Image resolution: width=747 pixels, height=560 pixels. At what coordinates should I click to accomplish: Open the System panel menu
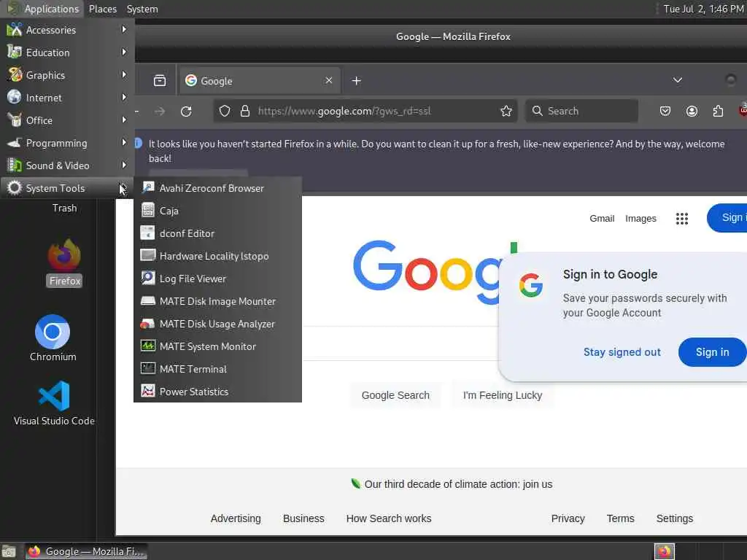pos(142,9)
